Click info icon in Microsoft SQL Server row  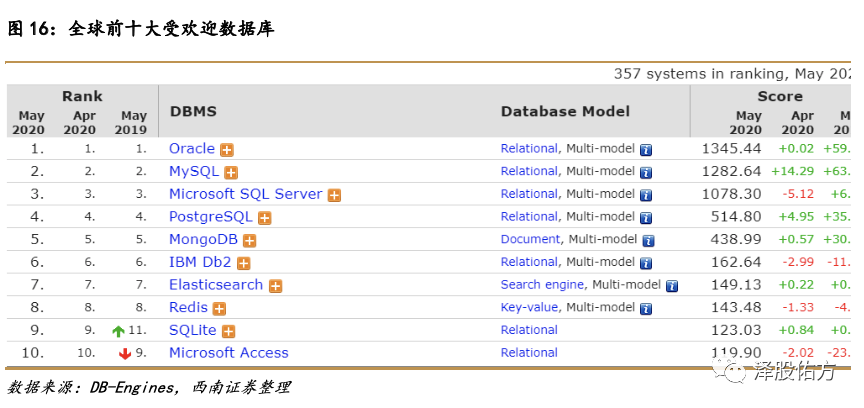point(646,195)
